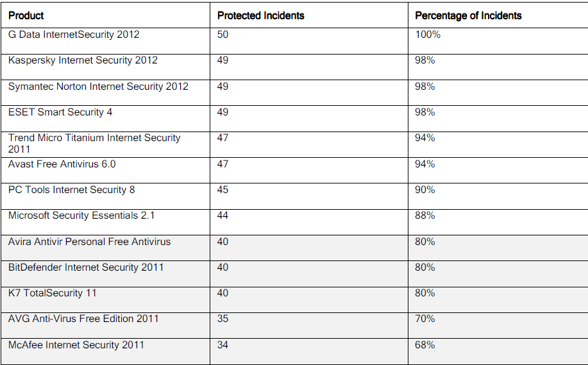Screen dimensions: 588x365
Task: Select Kaspersky Internet Security 2012 row name
Action: (x=83, y=60)
